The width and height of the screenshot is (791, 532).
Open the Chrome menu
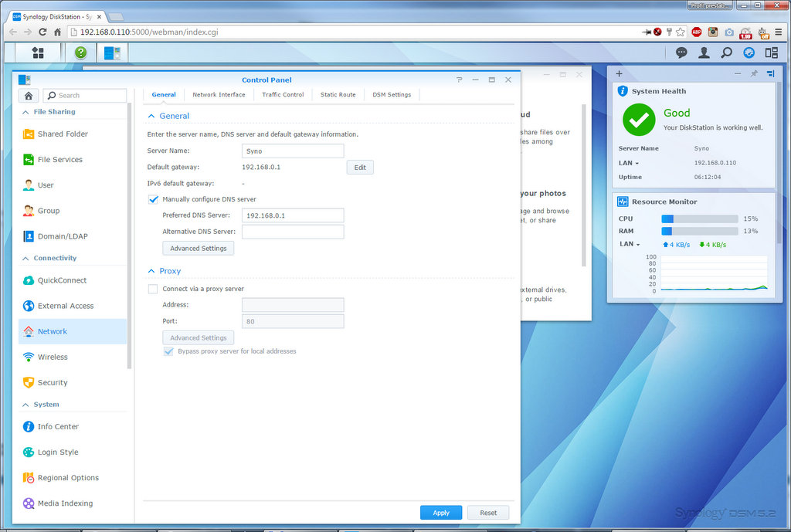tap(779, 32)
